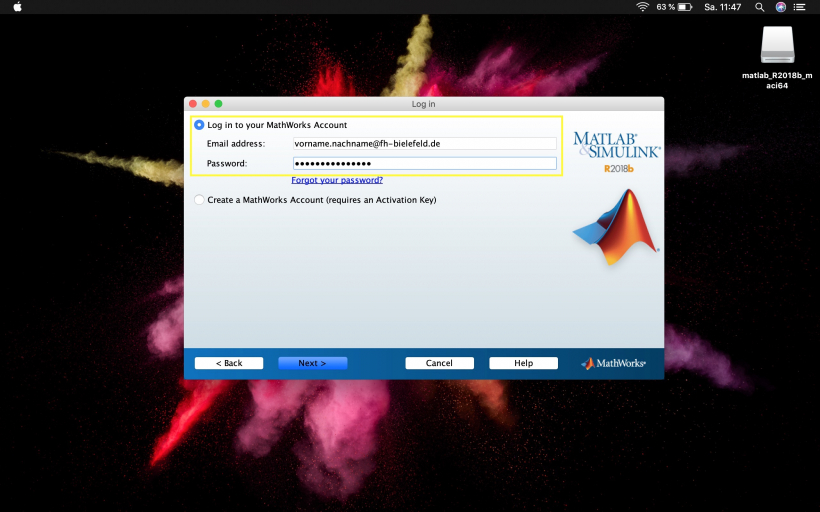Screen dimensions: 820x512
Task: Focus the Password input field
Action: point(424,163)
